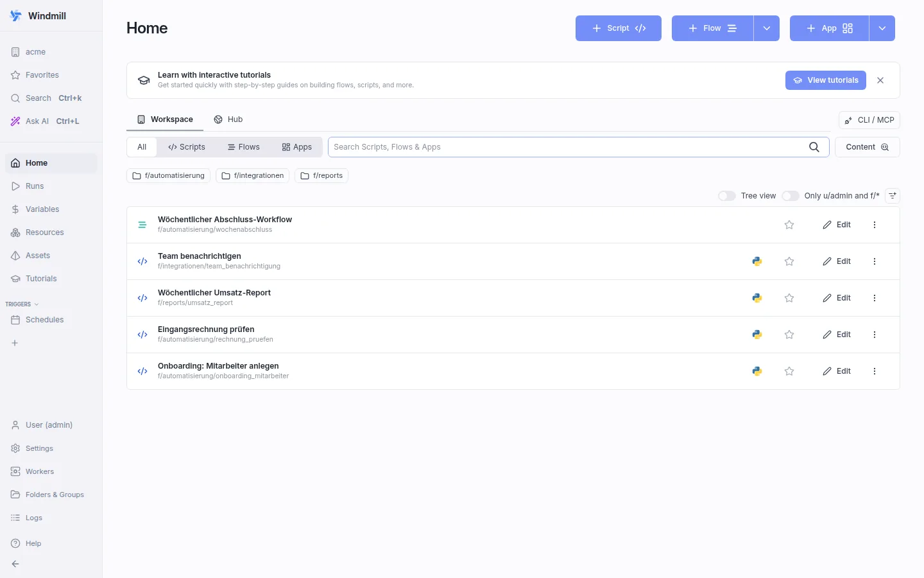
Task: Star the Wöchentlicher Umsatz-Report script
Action: click(789, 298)
